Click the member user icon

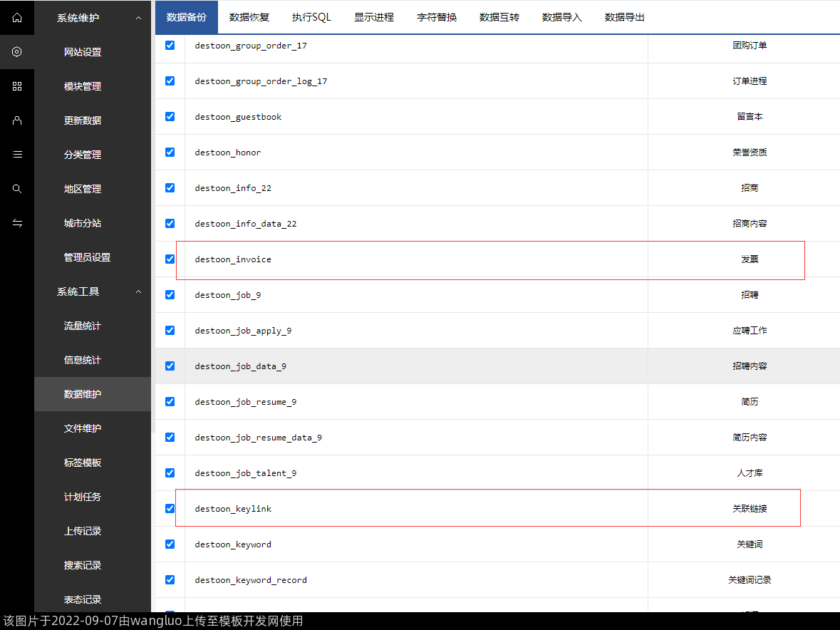coord(17,120)
